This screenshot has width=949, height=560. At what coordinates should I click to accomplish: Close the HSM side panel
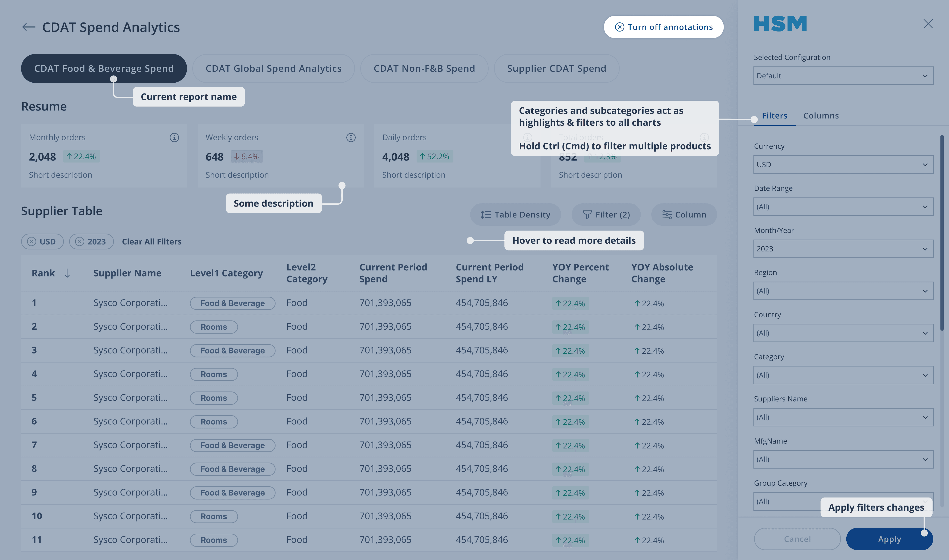point(928,24)
